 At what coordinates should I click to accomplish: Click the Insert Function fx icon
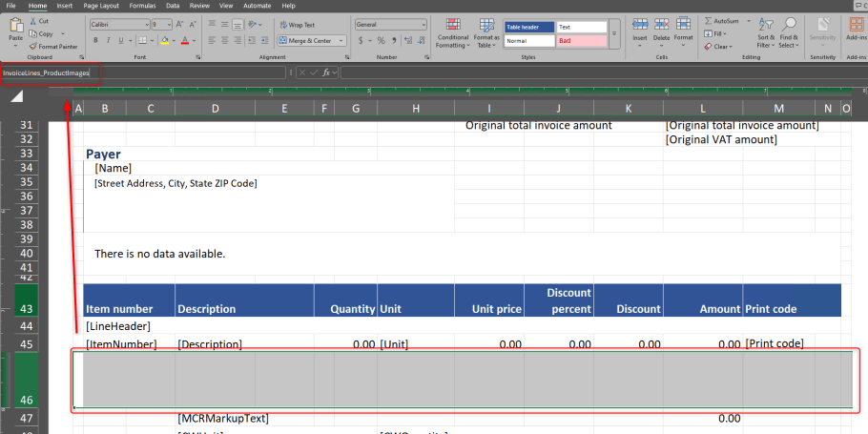coord(326,72)
